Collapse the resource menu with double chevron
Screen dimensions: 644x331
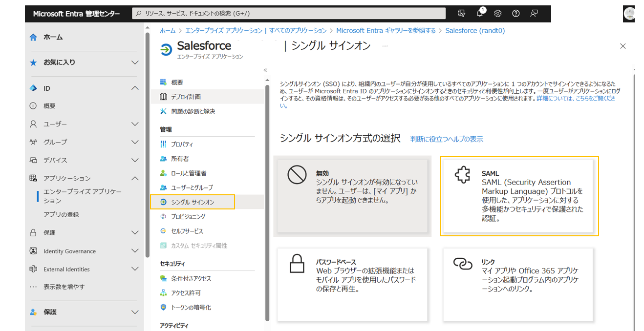pos(265,70)
